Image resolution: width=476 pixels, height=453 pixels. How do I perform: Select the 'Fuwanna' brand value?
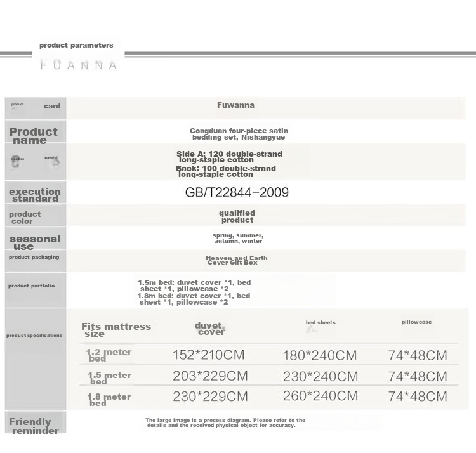235,105
